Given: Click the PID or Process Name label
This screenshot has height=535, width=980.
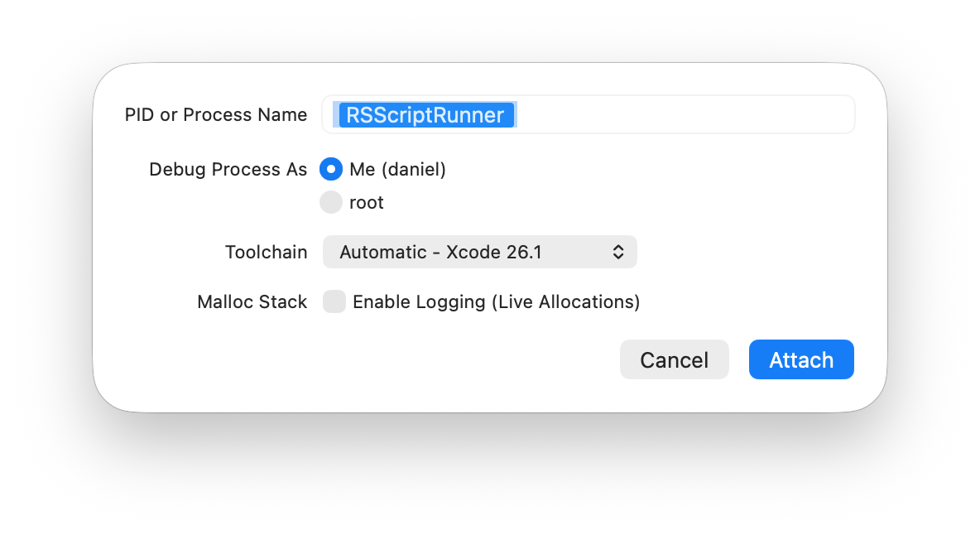Looking at the screenshot, I should [x=215, y=114].
